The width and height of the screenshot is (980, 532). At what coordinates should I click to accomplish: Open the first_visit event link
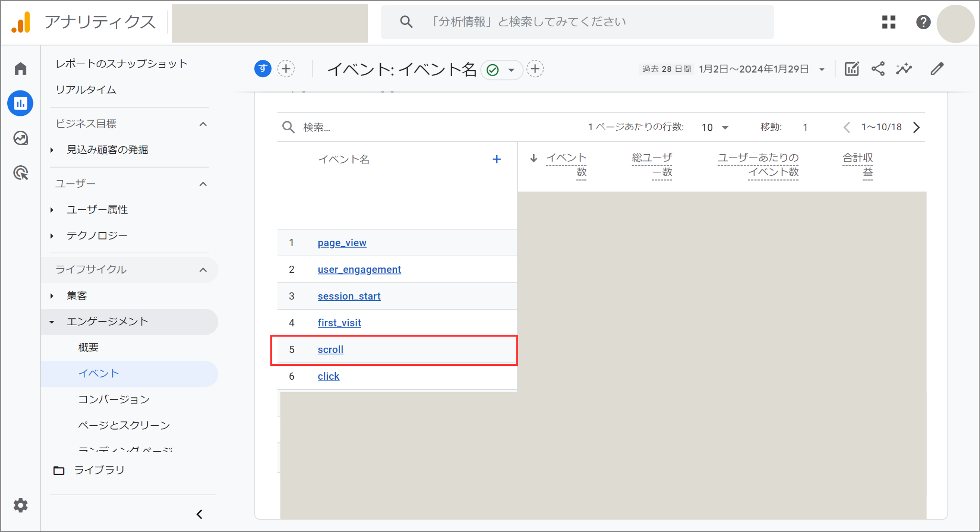click(339, 323)
